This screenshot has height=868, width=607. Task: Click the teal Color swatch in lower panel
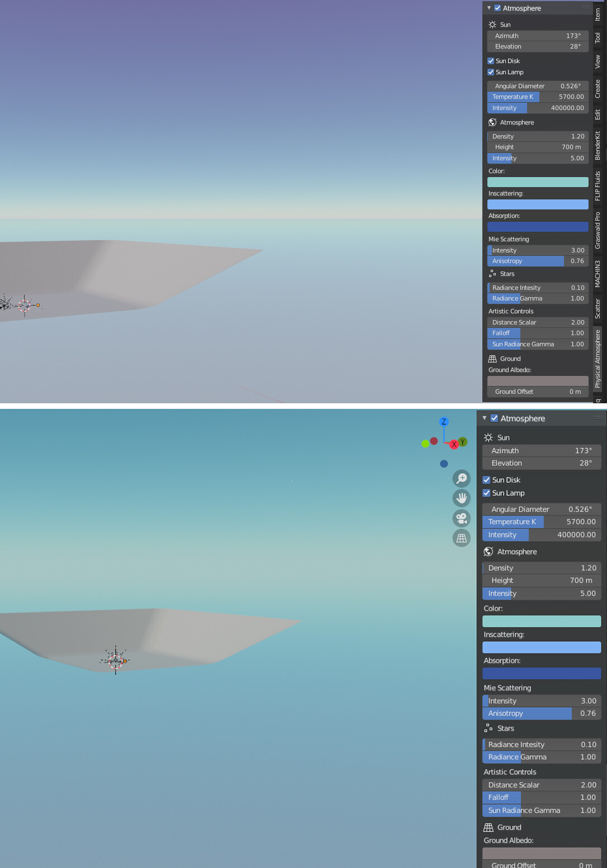pyautogui.click(x=542, y=621)
